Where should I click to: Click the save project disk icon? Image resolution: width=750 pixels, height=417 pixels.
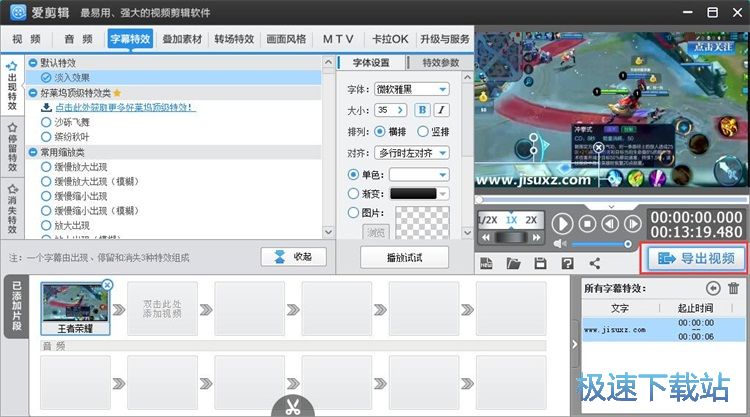click(x=541, y=263)
